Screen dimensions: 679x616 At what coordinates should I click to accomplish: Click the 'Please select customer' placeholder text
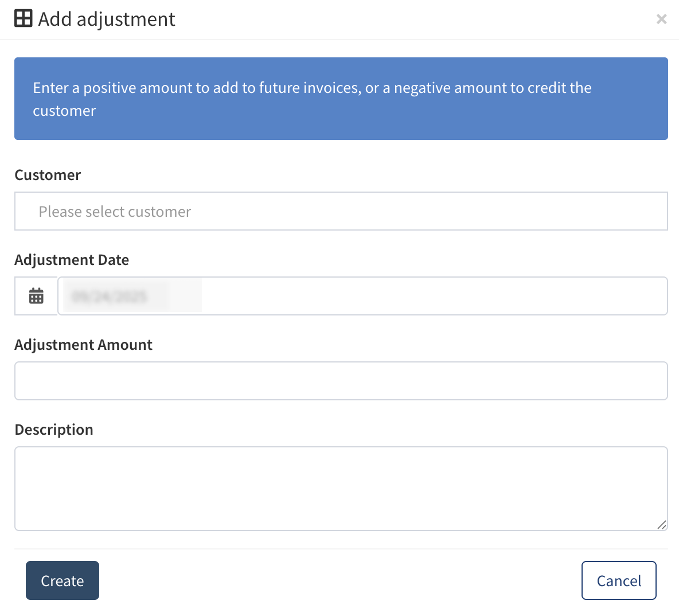115,212
